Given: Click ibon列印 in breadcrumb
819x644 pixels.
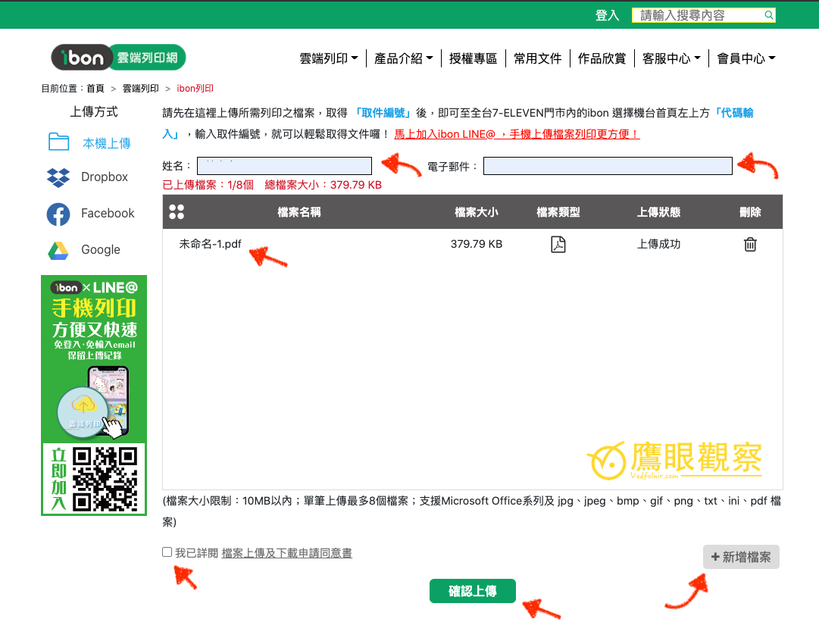Looking at the screenshot, I should (x=195, y=89).
